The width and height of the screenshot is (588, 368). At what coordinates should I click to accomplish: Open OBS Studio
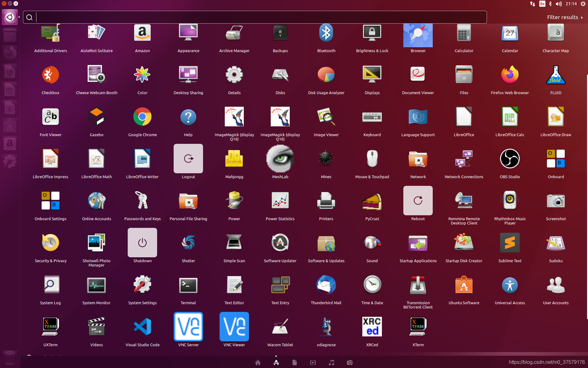[x=510, y=159]
